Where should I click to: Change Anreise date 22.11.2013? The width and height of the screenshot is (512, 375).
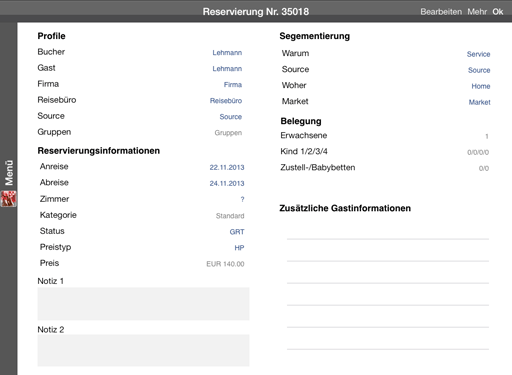pos(227,167)
